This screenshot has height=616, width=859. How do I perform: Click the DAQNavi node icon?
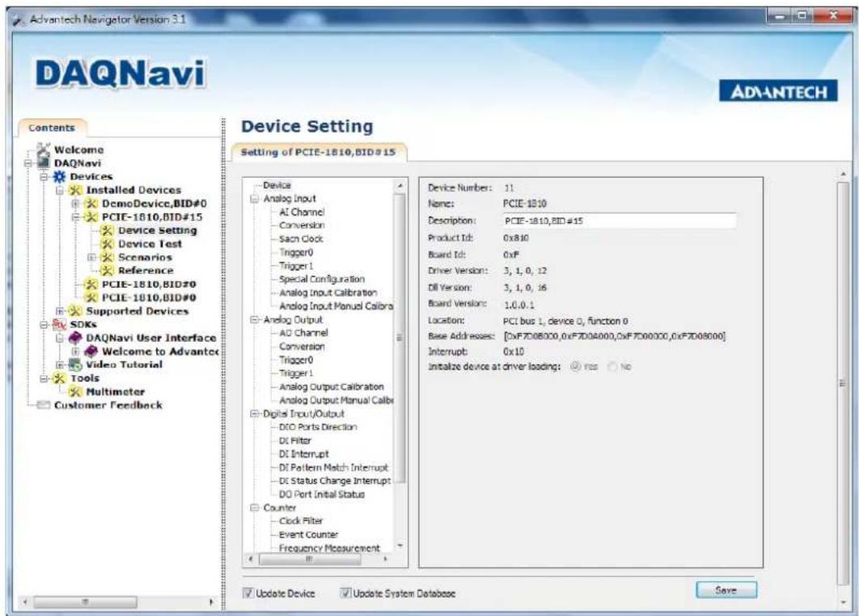[x=44, y=162]
